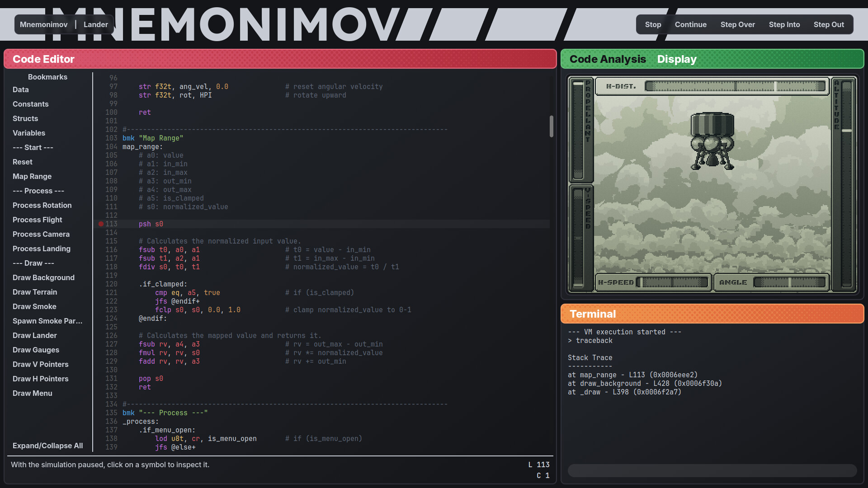
Task: Click the Stop debug button
Action: click(653, 24)
